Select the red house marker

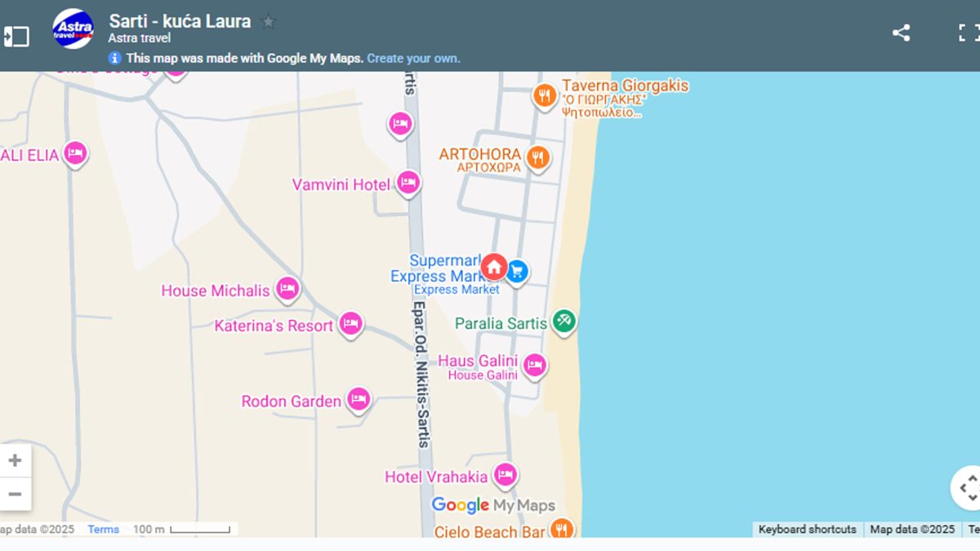tap(493, 266)
